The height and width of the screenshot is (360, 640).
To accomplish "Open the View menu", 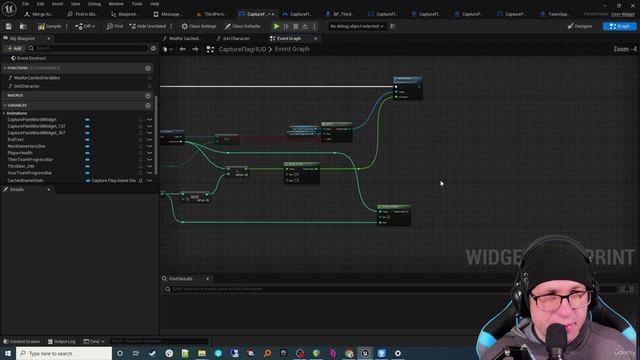I will coord(76,4).
